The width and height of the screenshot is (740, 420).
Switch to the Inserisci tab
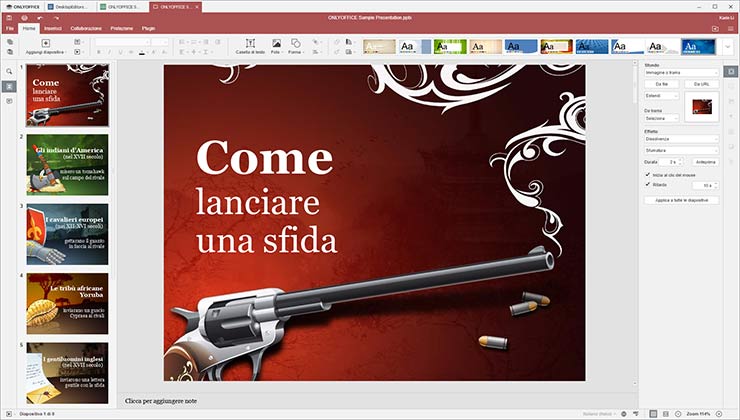pos(53,29)
